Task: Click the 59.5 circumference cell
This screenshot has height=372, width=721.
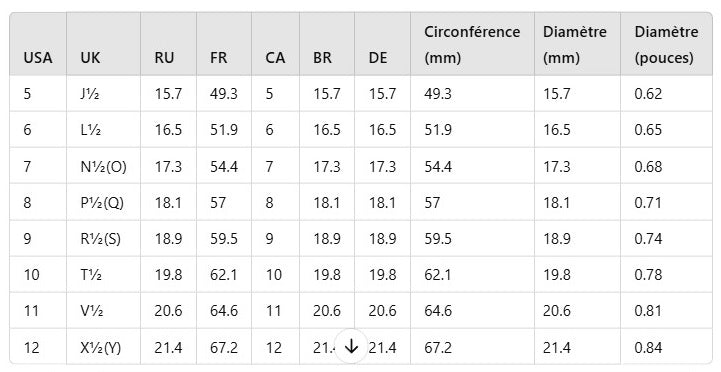Action: 472,238
